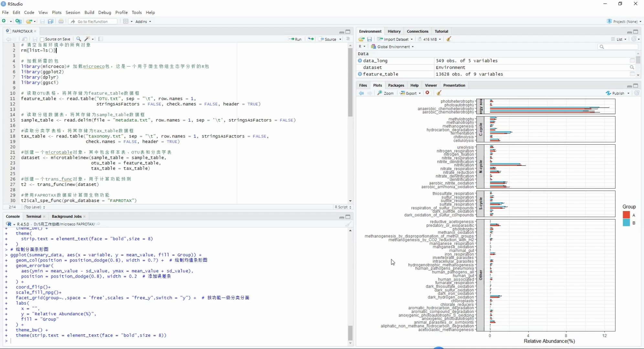Click the red Group A legend swatch
Image resolution: width=644 pixels, height=349 pixels.
click(x=626, y=215)
